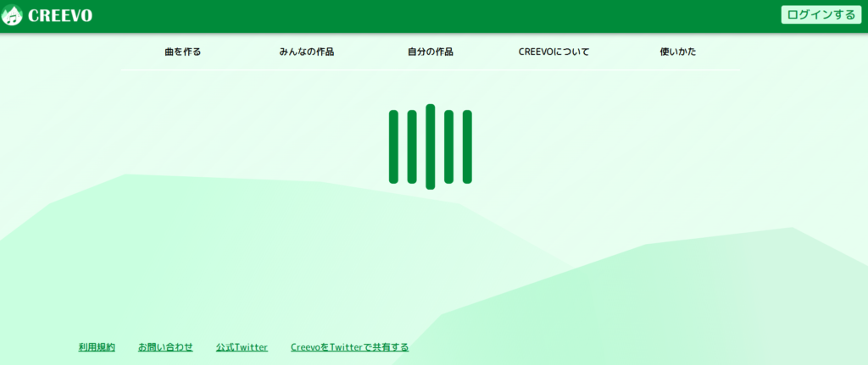Open the 曲を作る menu item

coord(183,53)
